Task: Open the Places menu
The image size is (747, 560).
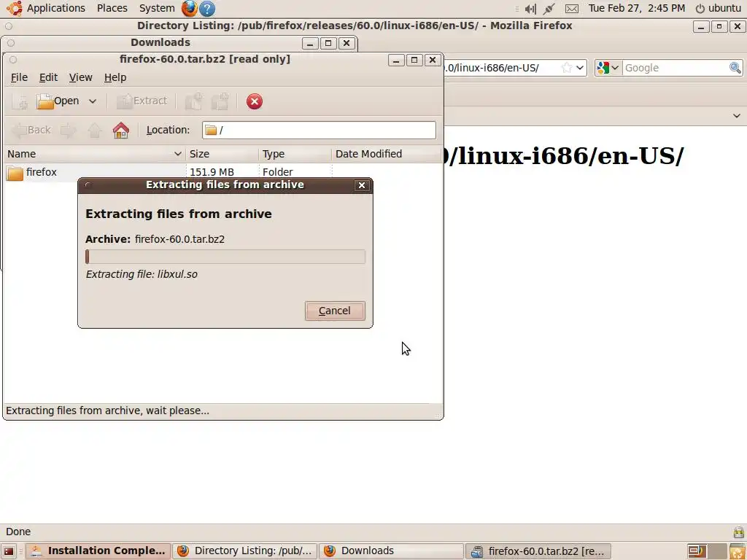Action: 112,8
